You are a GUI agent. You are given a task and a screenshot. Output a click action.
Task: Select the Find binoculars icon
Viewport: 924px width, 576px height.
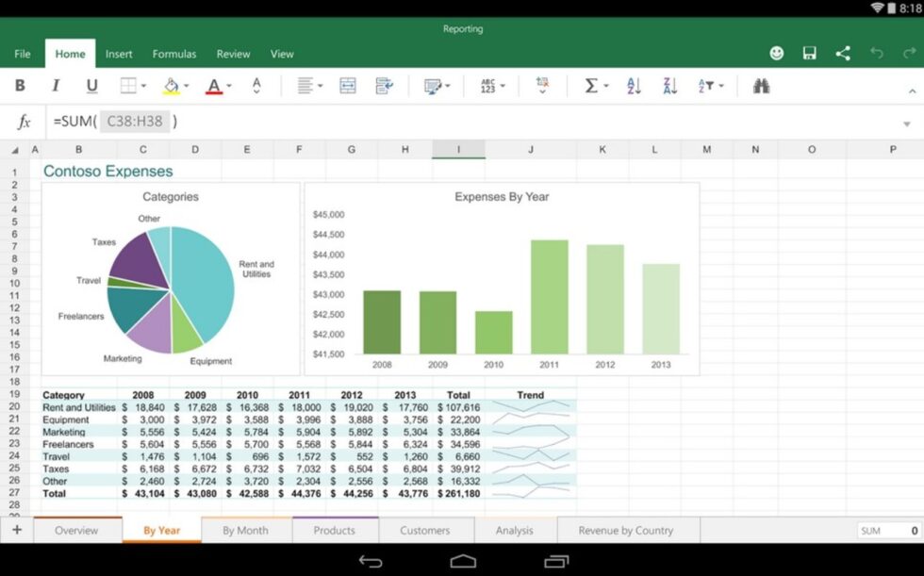762,86
